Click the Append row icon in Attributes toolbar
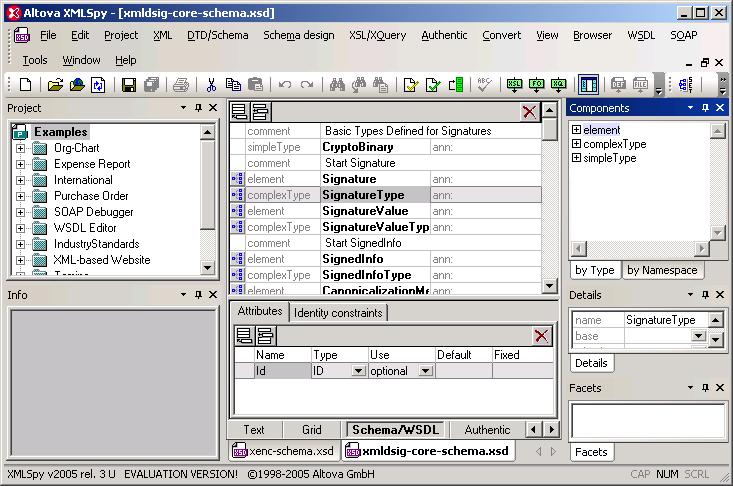This screenshot has height=486, width=733. point(244,336)
